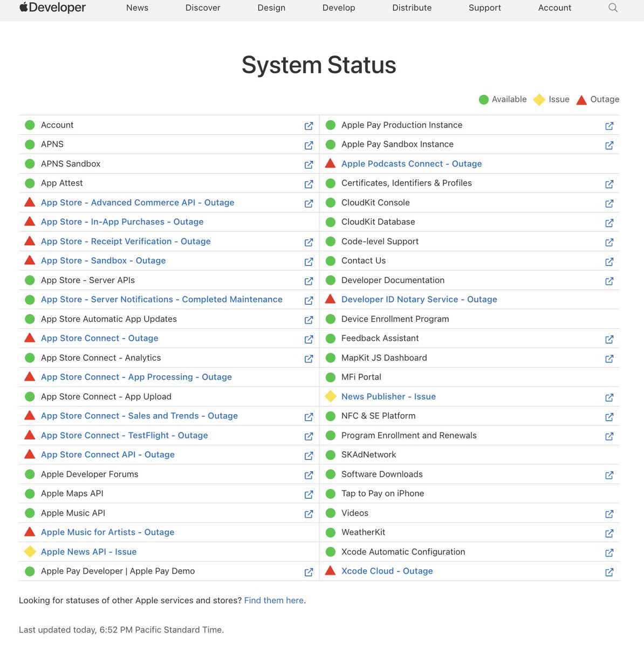Viewport: 644px width, 647px height.
Task: Open the Support menu
Action: [x=485, y=8]
